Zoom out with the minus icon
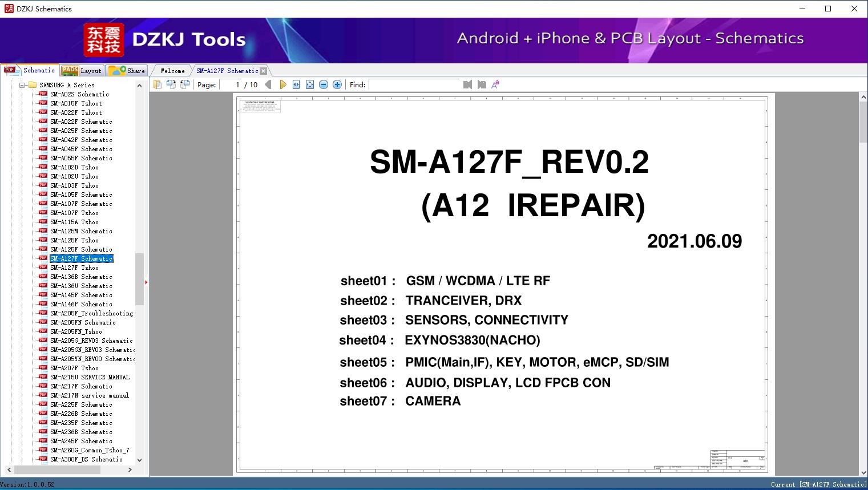868x490 pixels. pyautogui.click(x=324, y=84)
